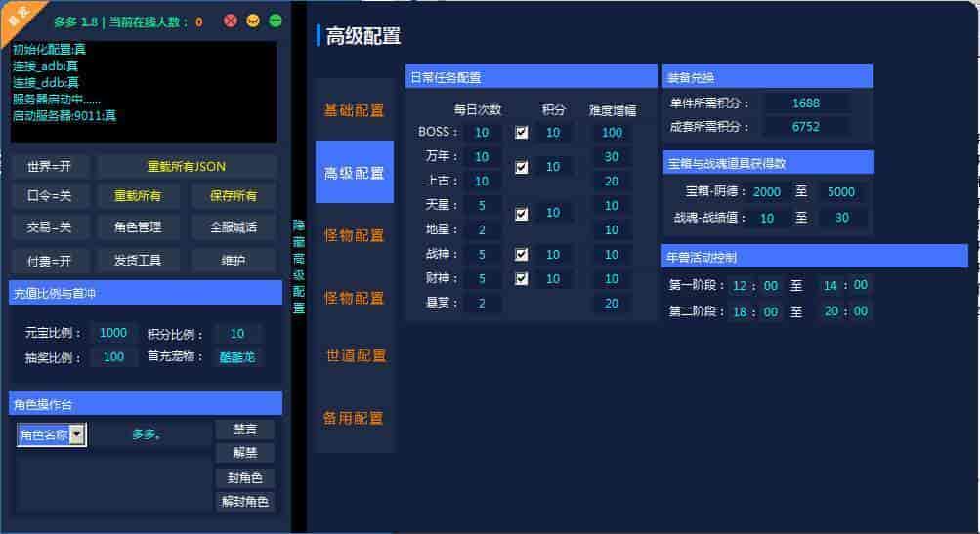Click the 重载所有JSON button
The image size is (980, 534).
(x=187, y=167)
